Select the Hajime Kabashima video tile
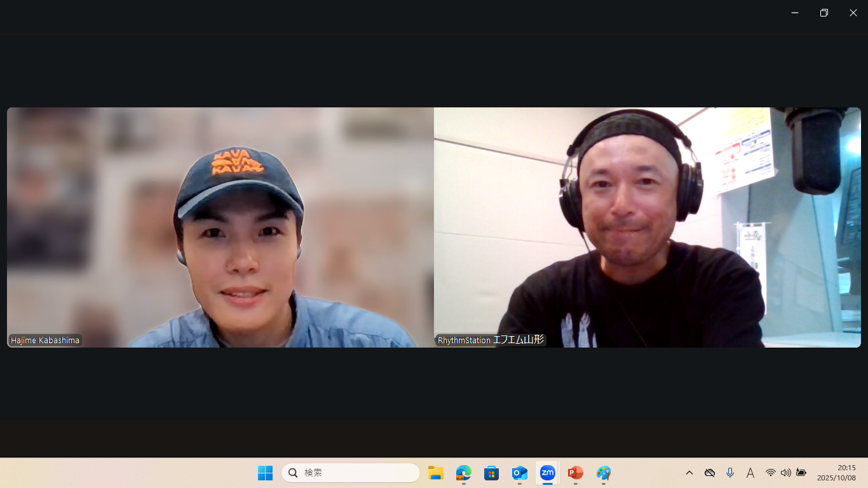 tap(220, 227)
